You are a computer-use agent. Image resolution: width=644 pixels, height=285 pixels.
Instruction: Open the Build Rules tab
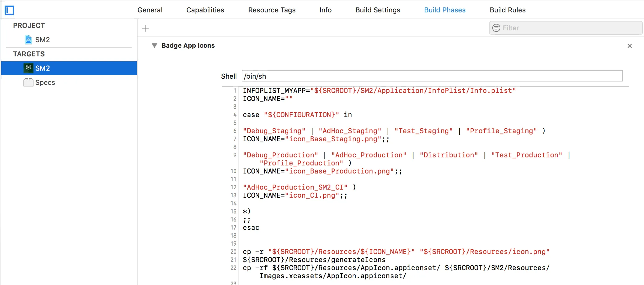[507, 10]
